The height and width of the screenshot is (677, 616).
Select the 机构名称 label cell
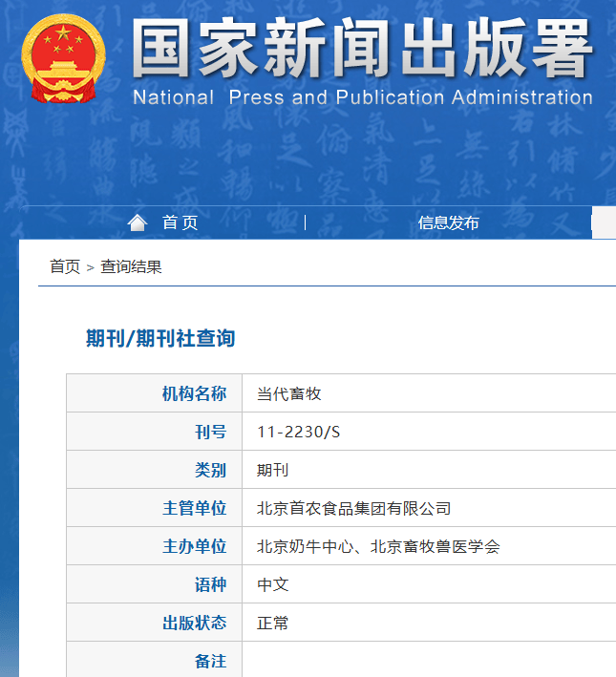pos(154,393)
